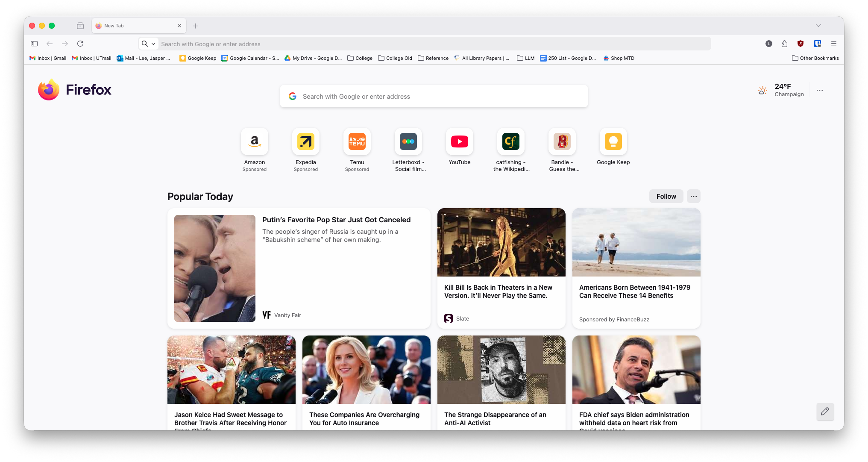Open the Extensions puzzle icon
Viewport: 868px width, 462px height.
[784, 44]
